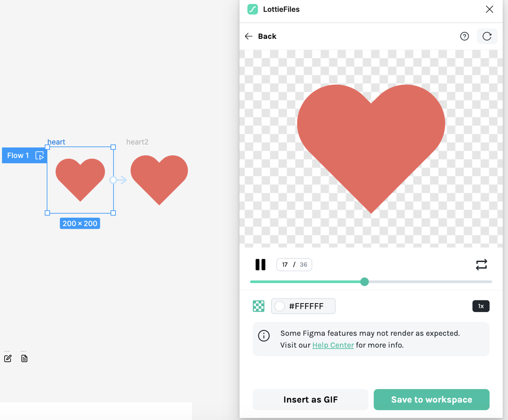Select the heart2 frame label

137,142
